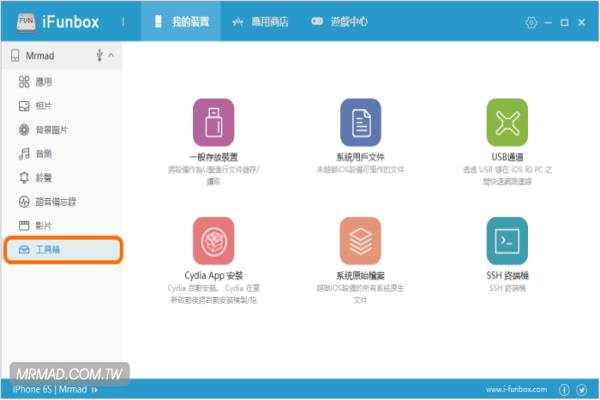Open the Twitter icon in status bar
The height and width of the screenshot is (400, 600).
tap(582, 390)
